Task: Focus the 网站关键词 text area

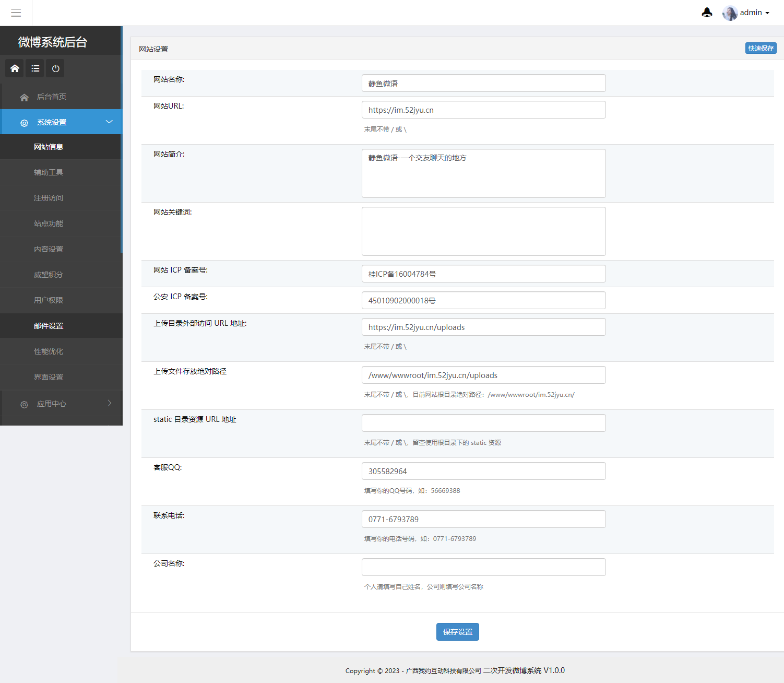Action: pyautogui.click(x=483, y=231)
